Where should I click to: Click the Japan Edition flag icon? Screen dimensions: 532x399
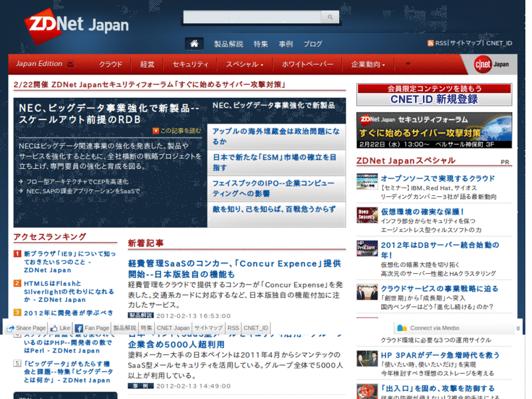click(70, 64)
